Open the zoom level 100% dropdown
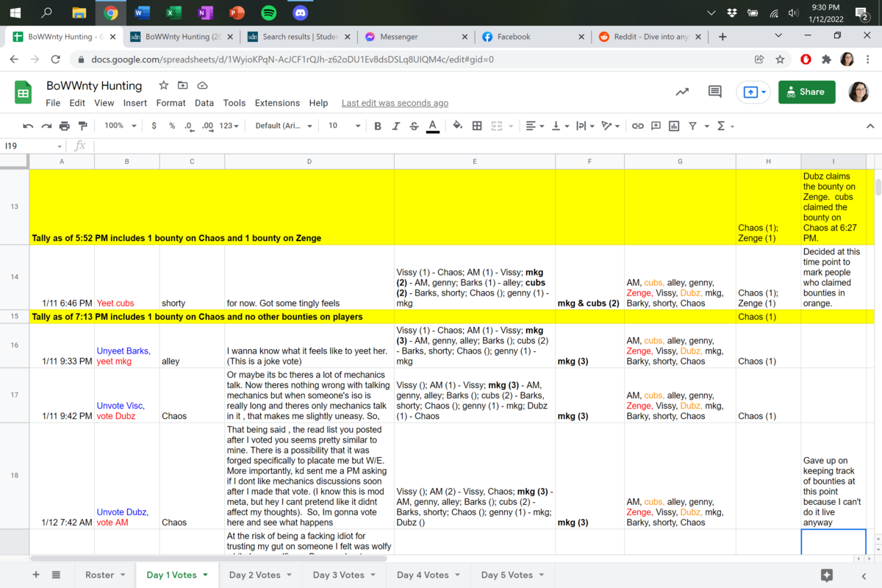The height and width of the screenshot is (588, 882). (x=120, y=126)
